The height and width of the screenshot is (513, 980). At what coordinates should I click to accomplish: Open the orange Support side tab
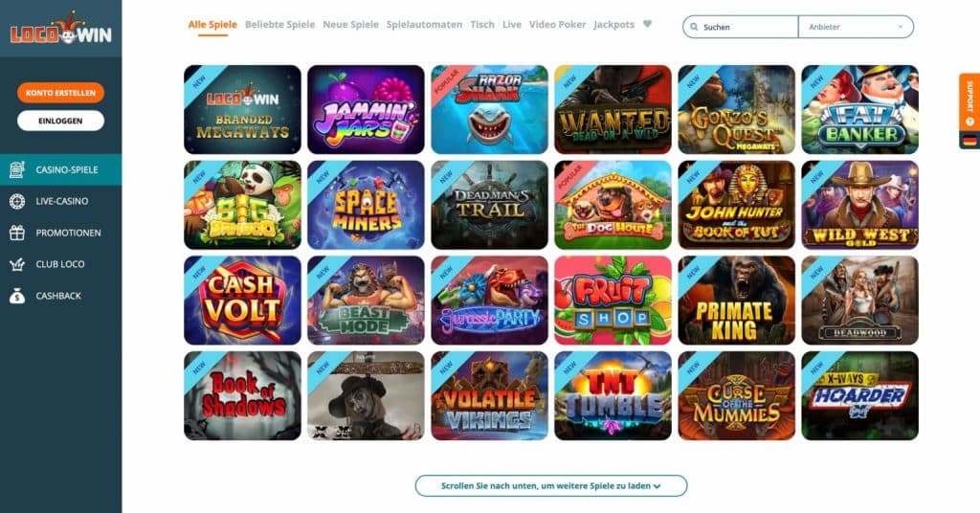969,101
